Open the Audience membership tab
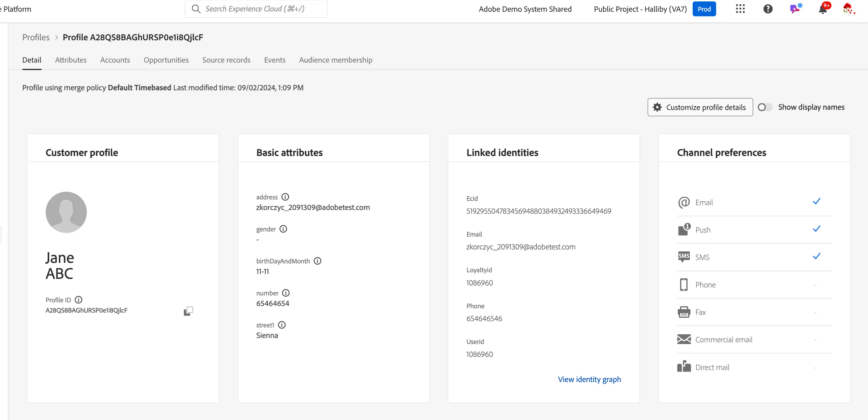This screenshot has width=868, height=420. [336, 60]
